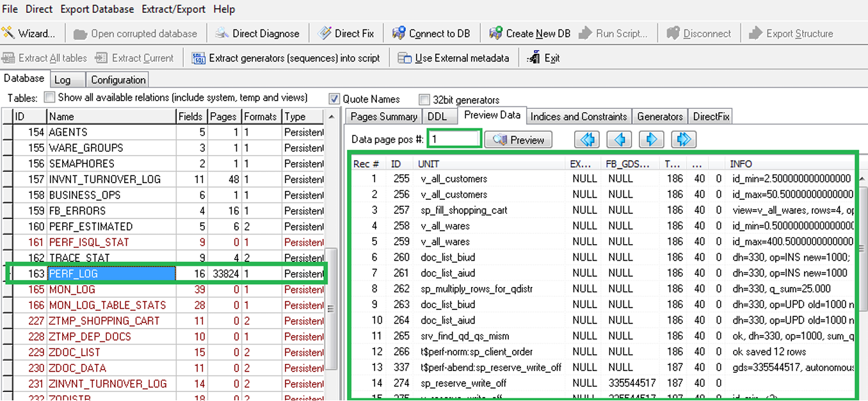Extract generators (sequences) into script

[x=198, y=58]
